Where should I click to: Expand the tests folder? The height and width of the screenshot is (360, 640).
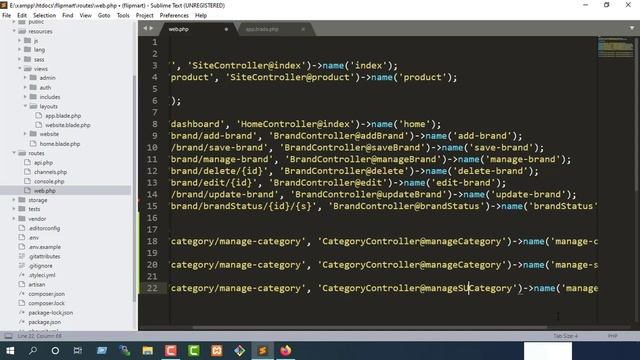tap(14, 209)
